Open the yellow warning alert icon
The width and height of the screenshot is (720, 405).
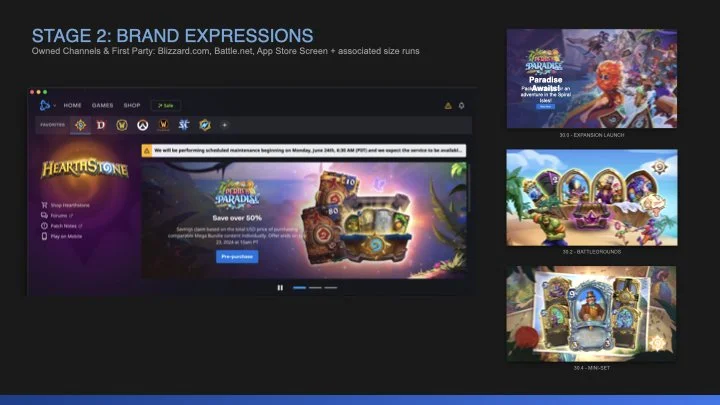[x=448, y=106]
